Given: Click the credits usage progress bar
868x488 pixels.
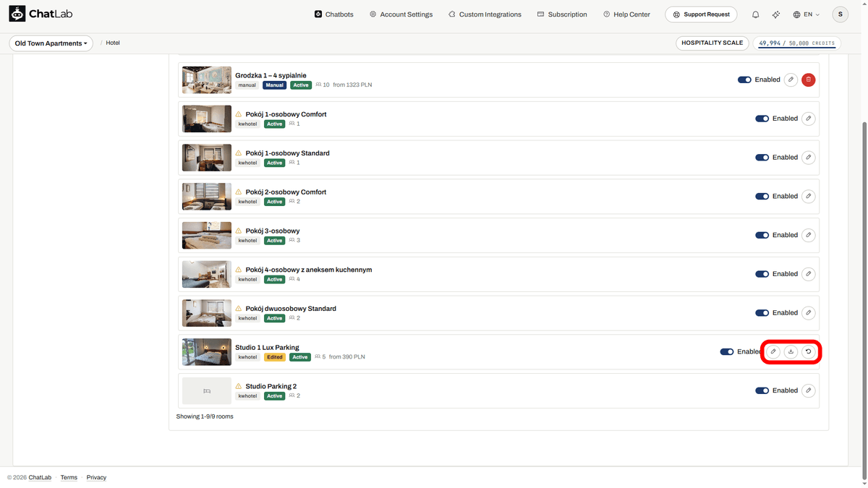Looking at the screenshot, I should click(x=796, y=47).
